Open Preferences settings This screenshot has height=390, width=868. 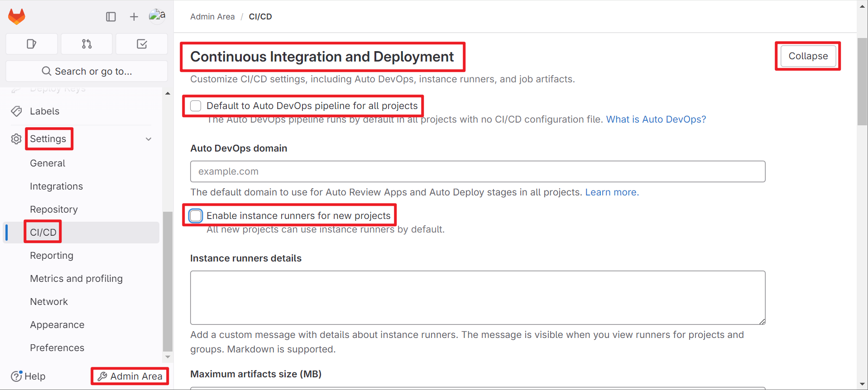(x=57, y=348)
